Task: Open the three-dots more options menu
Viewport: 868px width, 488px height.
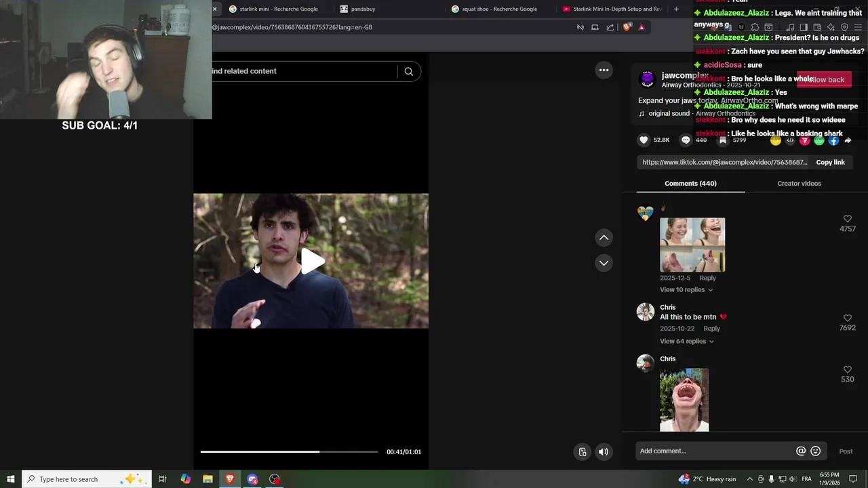Action: (604, 70)
